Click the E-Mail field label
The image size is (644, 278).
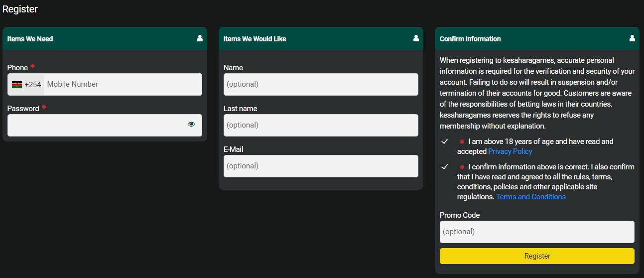(x=234, y=149)
